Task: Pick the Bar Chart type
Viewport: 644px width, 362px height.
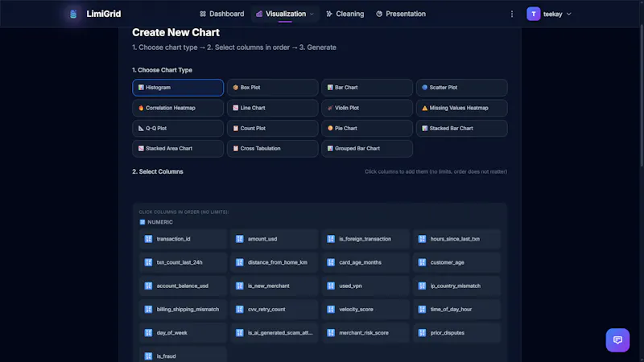Action: (x=367, y=88)
